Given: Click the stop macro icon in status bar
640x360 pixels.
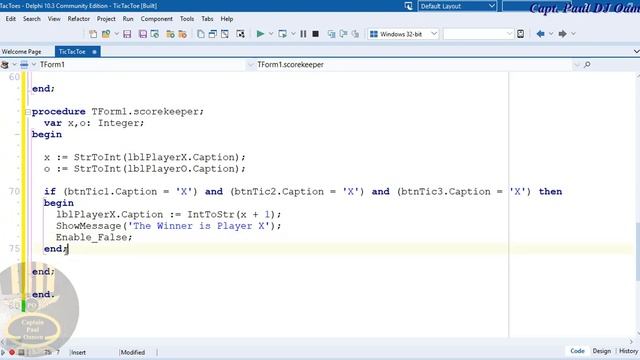Looking at the screenshot, I should (21, 352).
